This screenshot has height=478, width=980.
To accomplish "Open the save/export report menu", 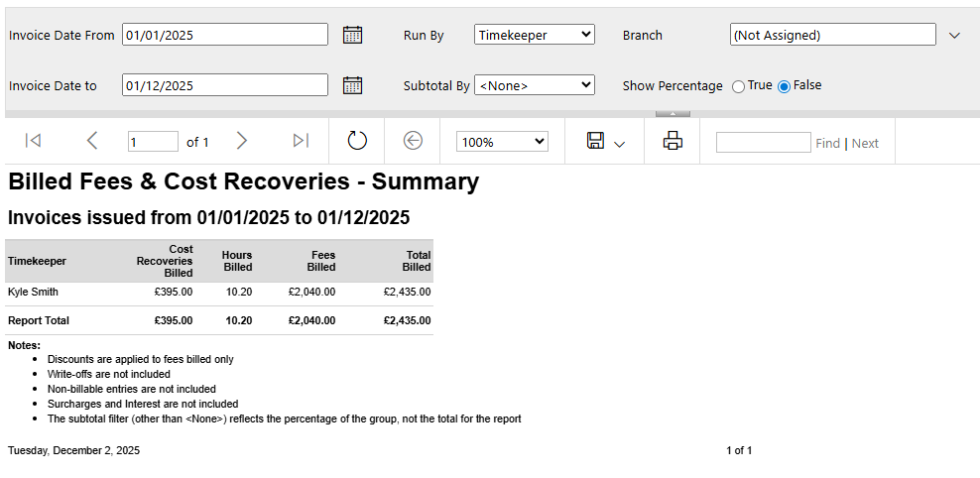I will tap(605, 142).
